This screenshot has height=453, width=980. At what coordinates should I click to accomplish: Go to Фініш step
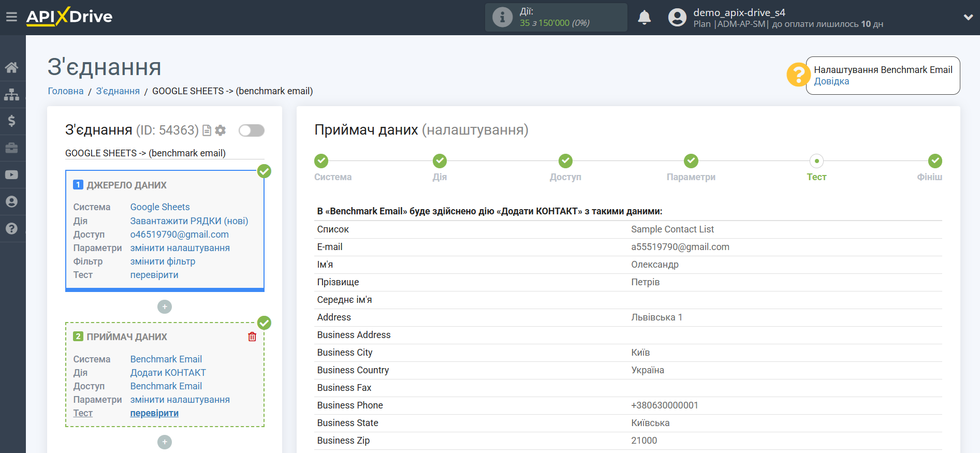pos(935,161)
